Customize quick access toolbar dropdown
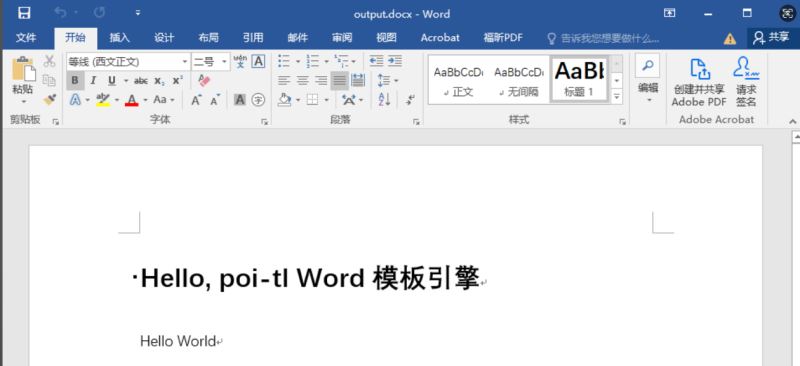Image resolution: width=800 pixels, height=366 pixels. pos(138,13)
